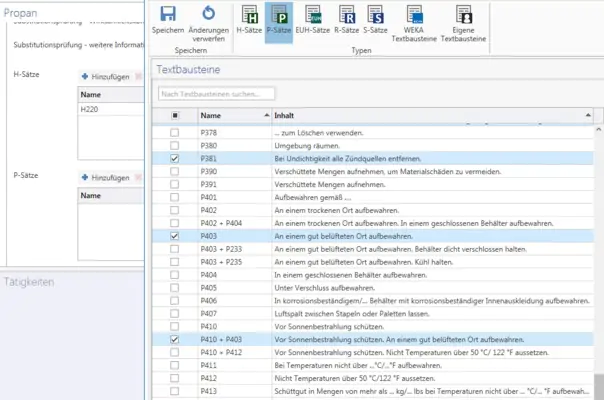Uncheck the P403 row checkbox
This screenshot has width=604, height=400.
click(174, 236)
